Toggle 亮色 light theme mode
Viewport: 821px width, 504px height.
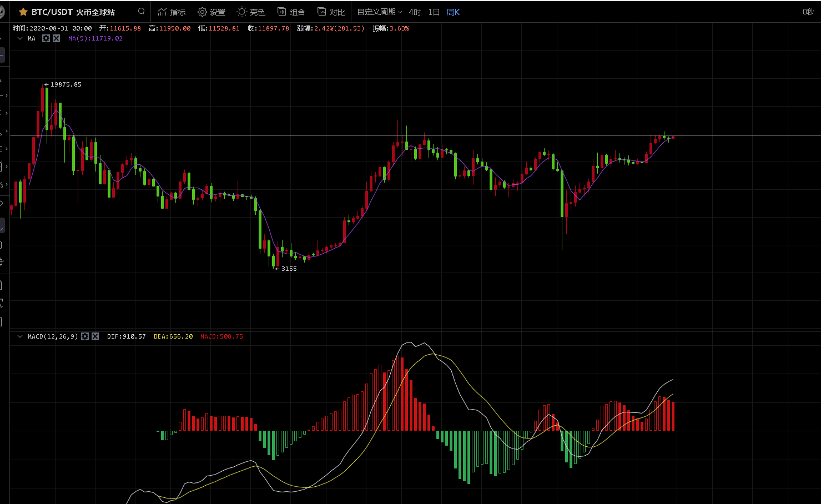[x=251, y=12]
